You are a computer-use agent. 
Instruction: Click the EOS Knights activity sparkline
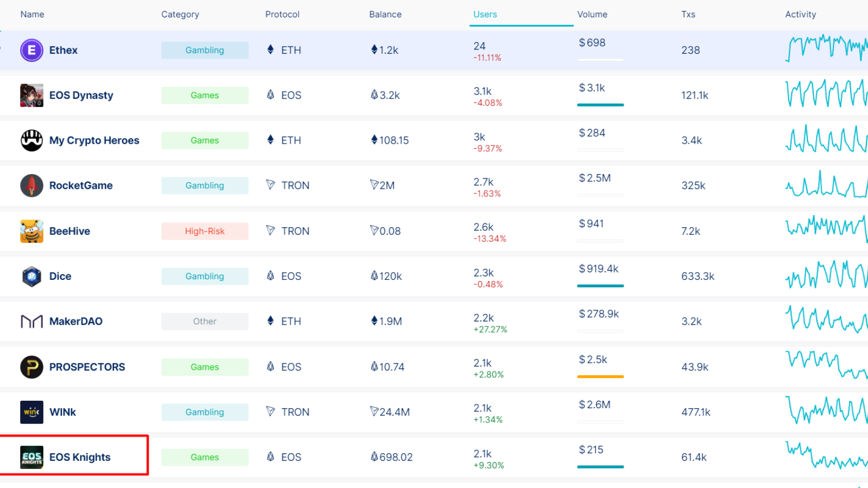tap(826, 455)
